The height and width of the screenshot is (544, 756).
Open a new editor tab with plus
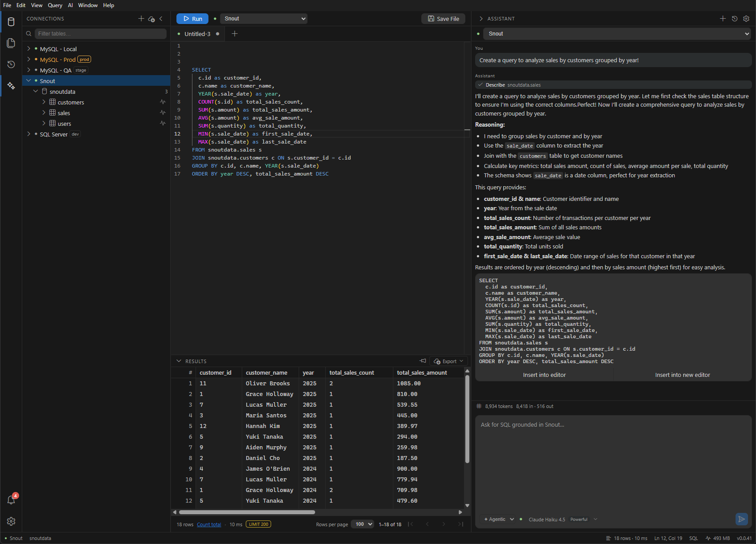[235, 34]
